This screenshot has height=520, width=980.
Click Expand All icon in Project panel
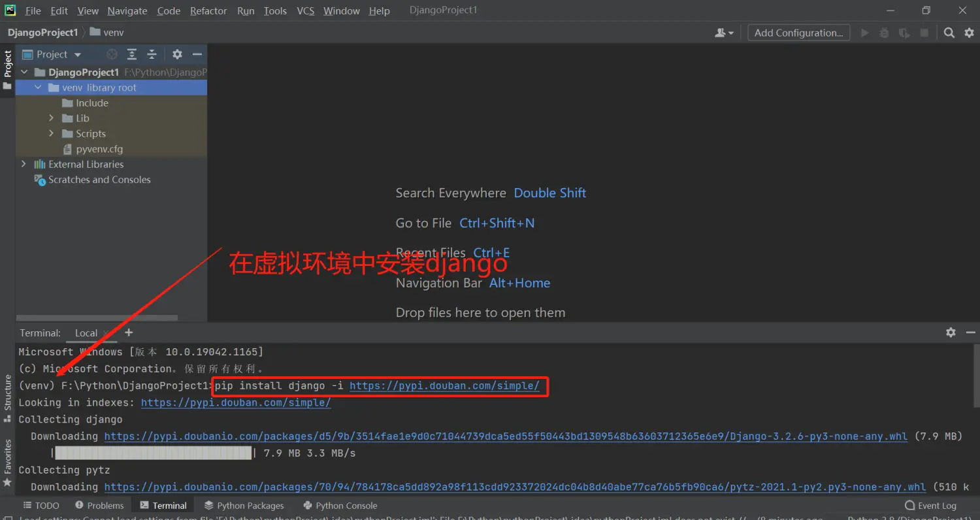132,54
